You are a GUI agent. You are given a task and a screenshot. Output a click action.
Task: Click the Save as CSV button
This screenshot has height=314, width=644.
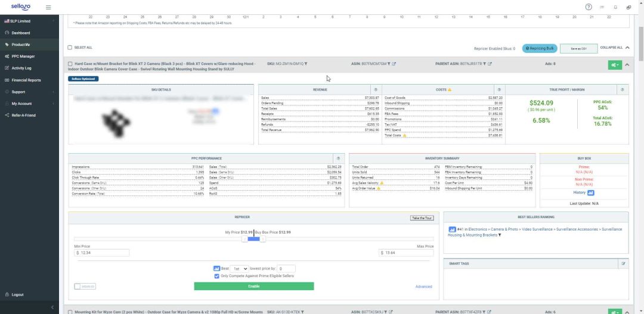pyautogui.click(x=578, y=48)
